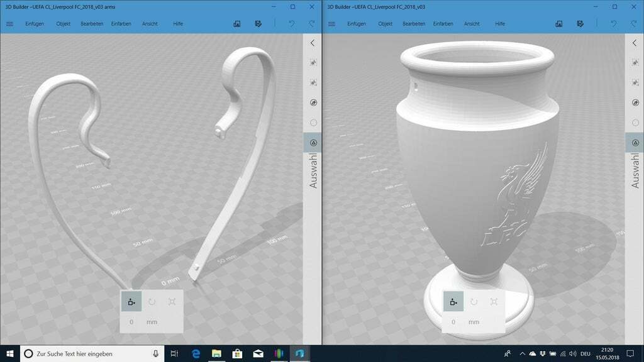Screen dimensions: 644x362
Task: Select the Move tool in arms window
Action: [x=131, y=302]
